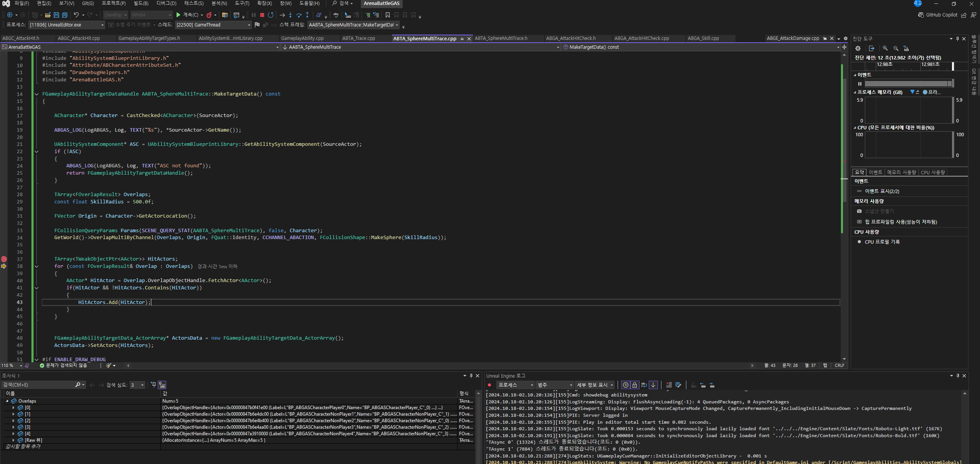Step out of the current function icon
Image resolution: width=980 pixels, height=464 pixels.
(x=307, y=15)
